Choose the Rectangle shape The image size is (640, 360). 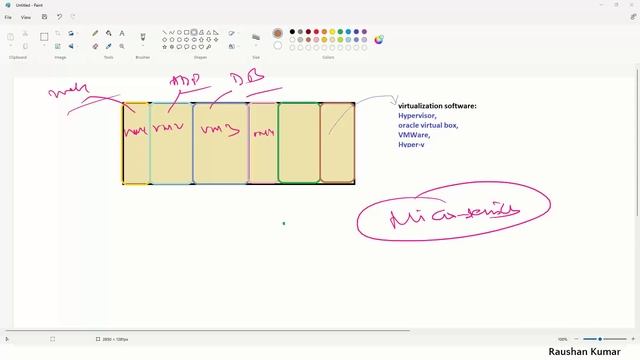tap(187, 32)
